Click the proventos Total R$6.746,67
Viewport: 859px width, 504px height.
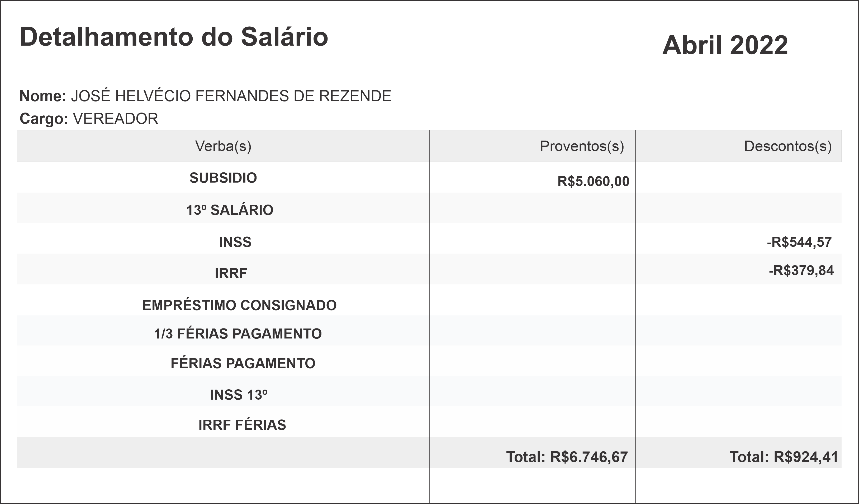coord(567,457)
